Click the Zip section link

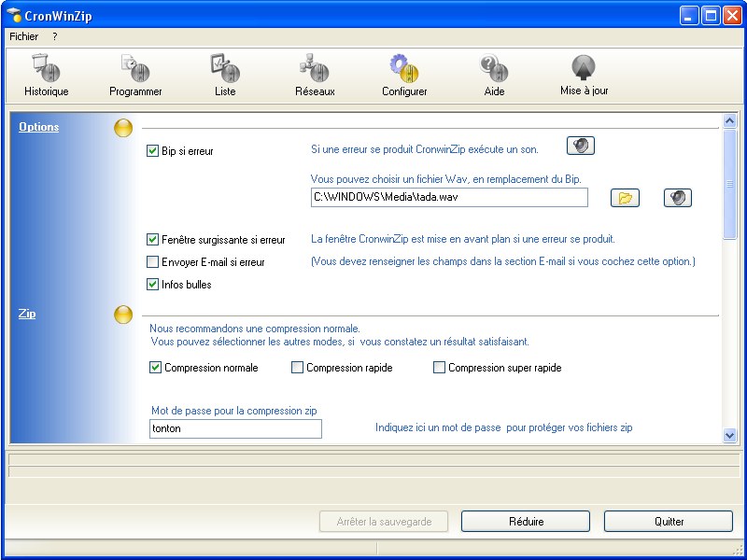[x=27, y=314]
